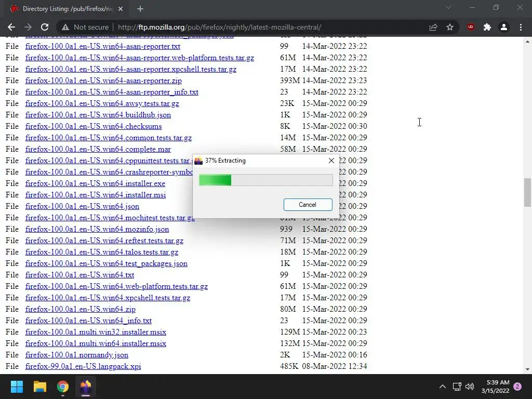Go forward to the next page

pyautogui.click(x=28, y=27)
